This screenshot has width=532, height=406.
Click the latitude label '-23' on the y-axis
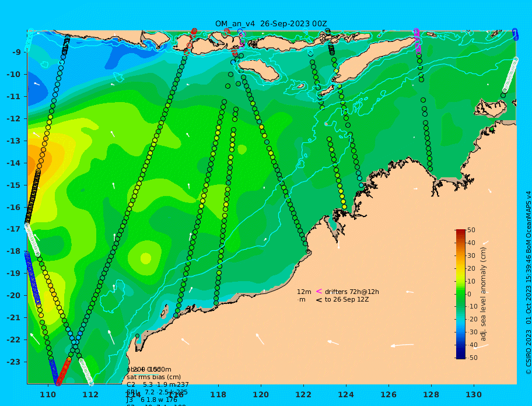pos(13,362)
